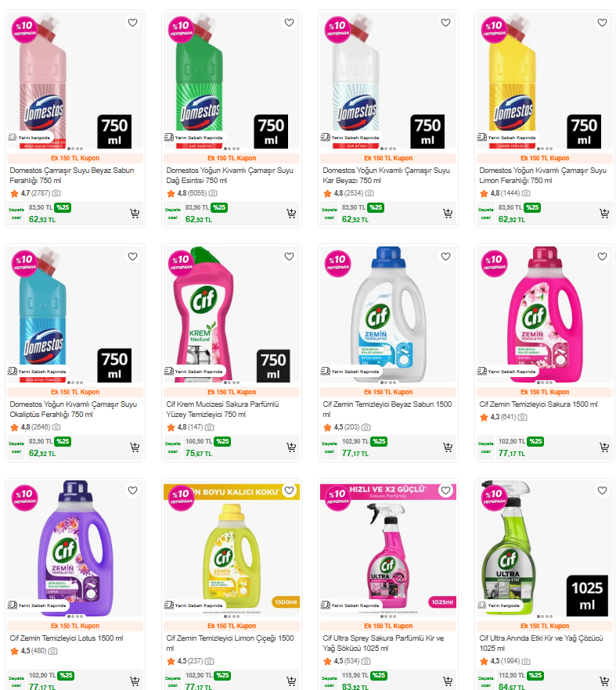
Task: Click Ek 150 TL Kupon on Domestos Limon
Action: pyautogui.click(x=545, y=158)
